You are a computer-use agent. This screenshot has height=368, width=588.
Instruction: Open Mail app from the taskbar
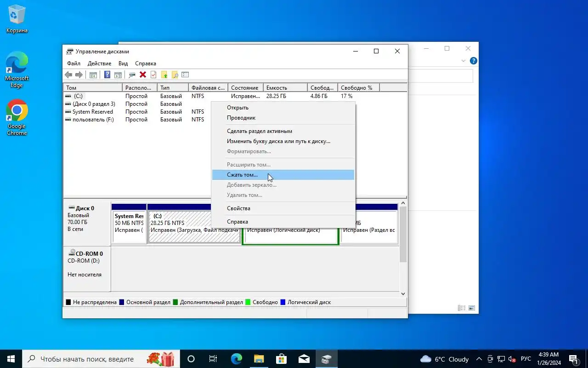tap(304, 359)
